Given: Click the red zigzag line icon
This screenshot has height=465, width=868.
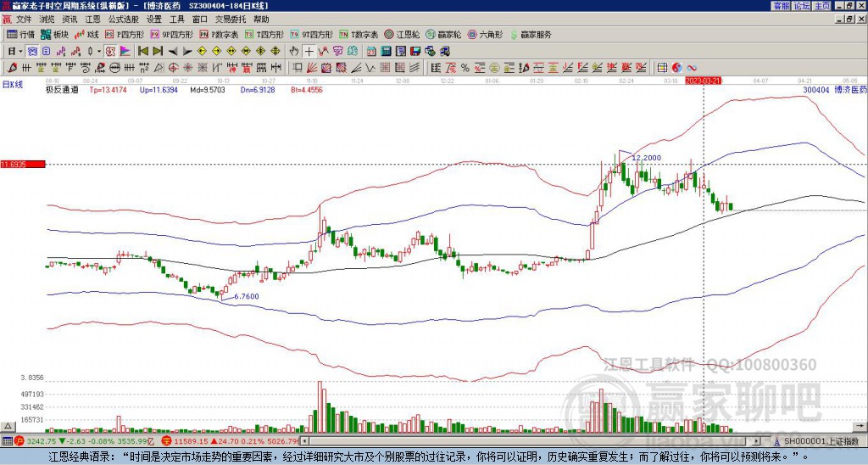Looking at the screenshot, I should point(323,52).
